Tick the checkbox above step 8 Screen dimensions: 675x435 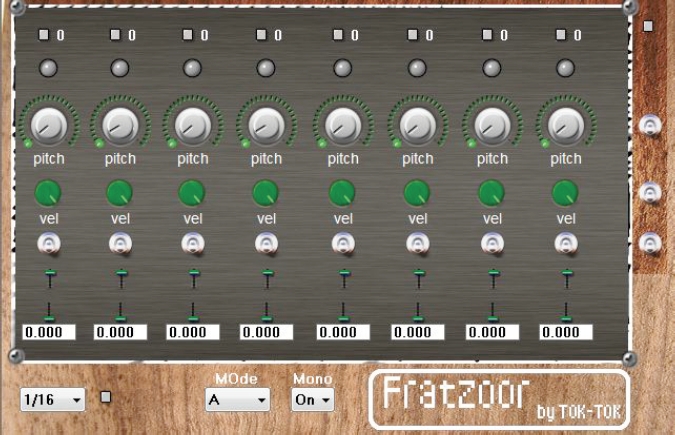pos(561,34)
